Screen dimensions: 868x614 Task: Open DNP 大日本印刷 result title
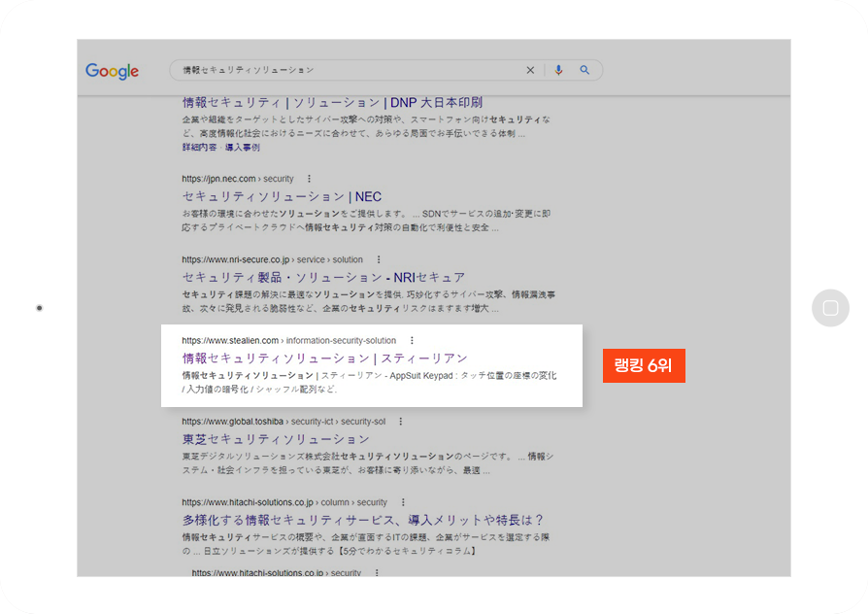point(332,103)
